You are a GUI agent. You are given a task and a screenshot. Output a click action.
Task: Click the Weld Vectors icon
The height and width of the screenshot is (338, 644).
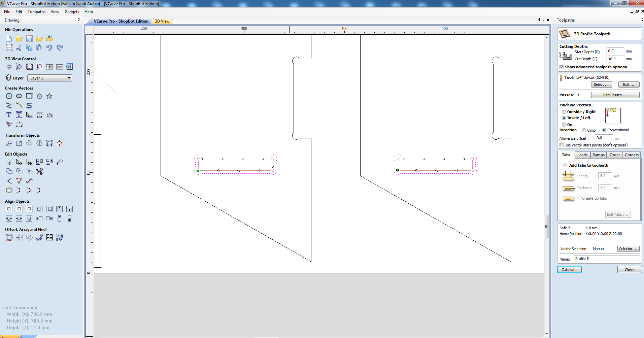(9, 171)
